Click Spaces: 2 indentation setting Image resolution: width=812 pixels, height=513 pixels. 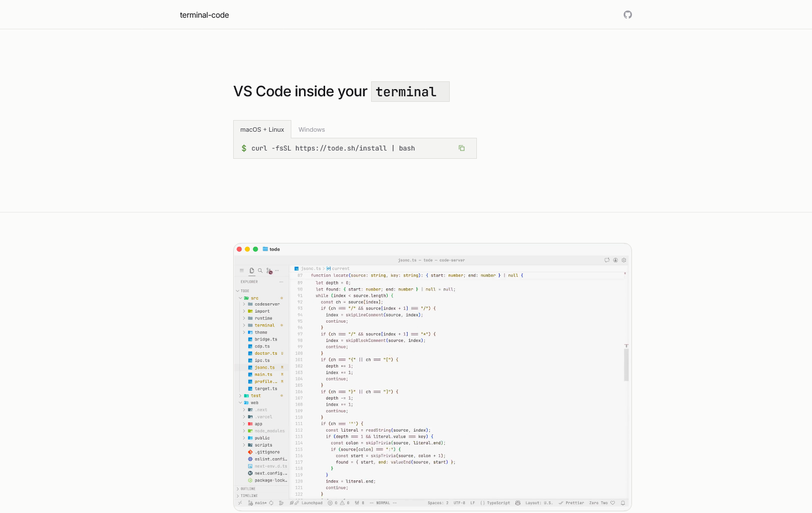click(x=438, y=503)
